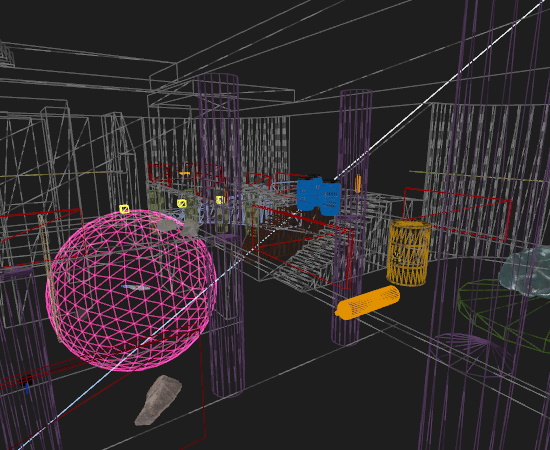Click the red rectangular frame on the right
The image size is (550, 450).
tap(457, 214)
